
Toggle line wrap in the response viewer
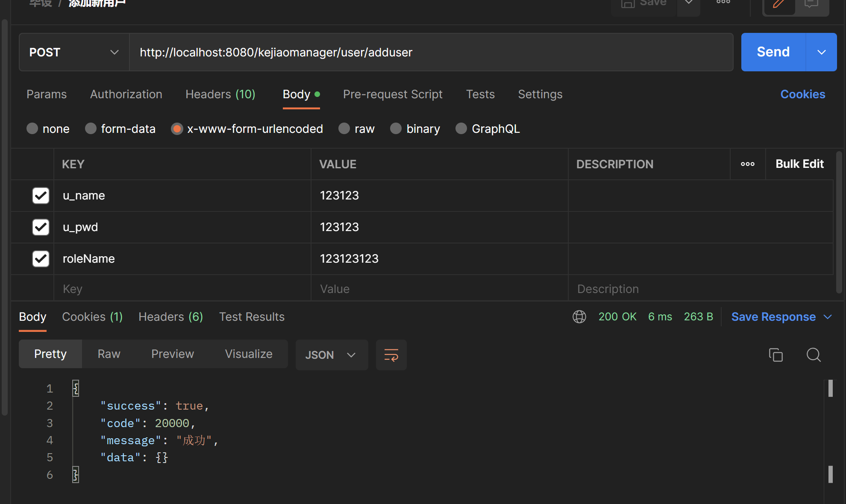point(391,355)
